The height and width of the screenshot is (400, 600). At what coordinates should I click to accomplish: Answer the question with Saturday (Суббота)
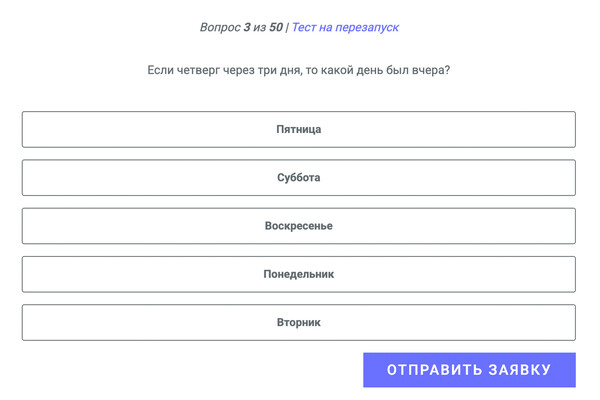pyautogui.click(x=298, y=177)
